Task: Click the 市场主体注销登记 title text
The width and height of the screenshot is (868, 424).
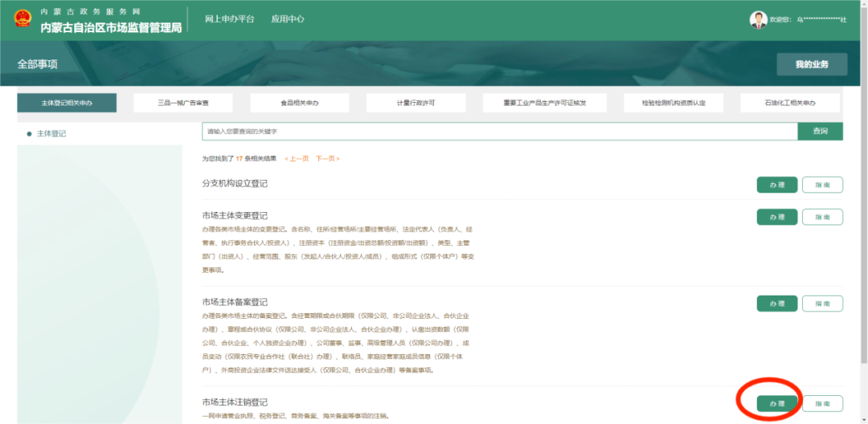Action: click(235, 402)
